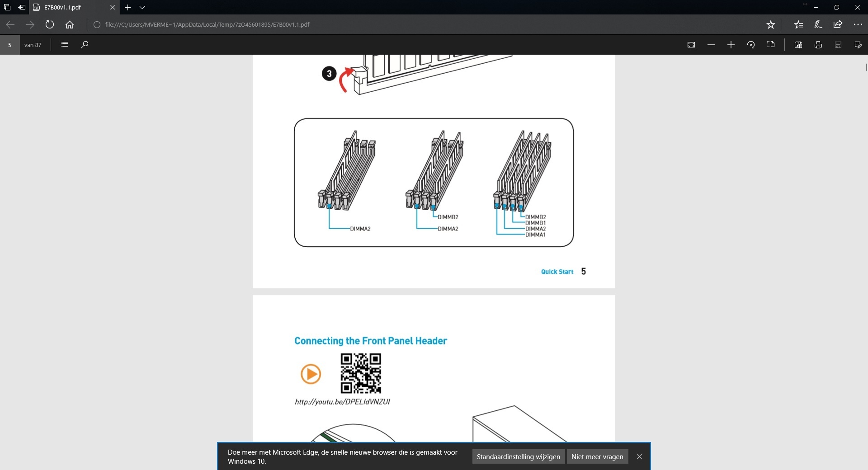The width and height of the screenshot is (868, 470).
Task: Dismiss the Microsoft Edge notification bar
Action: tap(639, 456)
